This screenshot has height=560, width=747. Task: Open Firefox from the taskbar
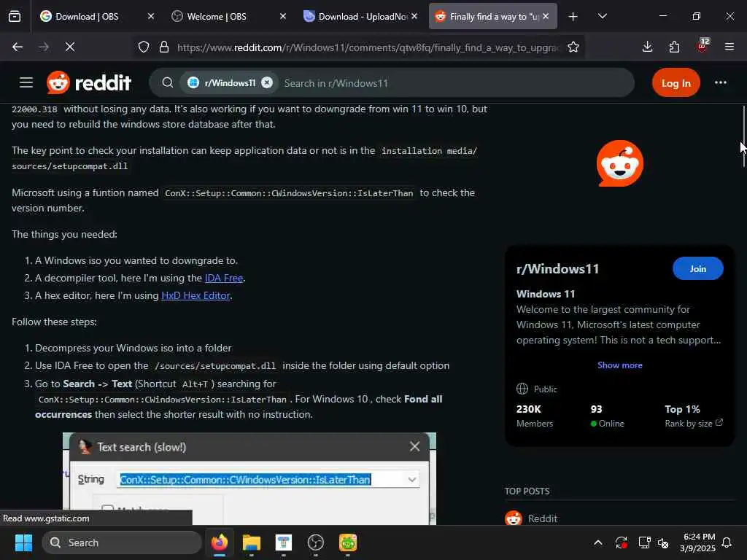tap(220, 542)
